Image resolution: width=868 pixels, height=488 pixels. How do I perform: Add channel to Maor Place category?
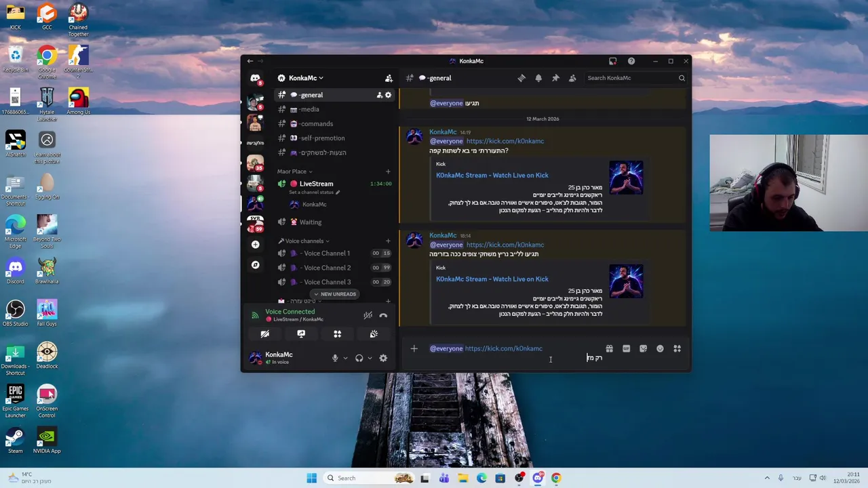[x=388, y=171]
